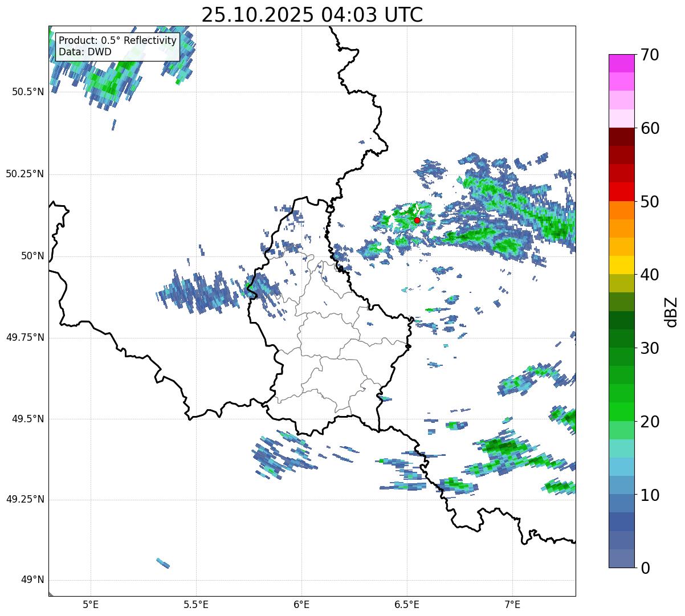The height and width of the screenshot is (616, 685).
Task: Click the latitude label 50.25°N
Action: pyautogui.click(x=25, y=174)
